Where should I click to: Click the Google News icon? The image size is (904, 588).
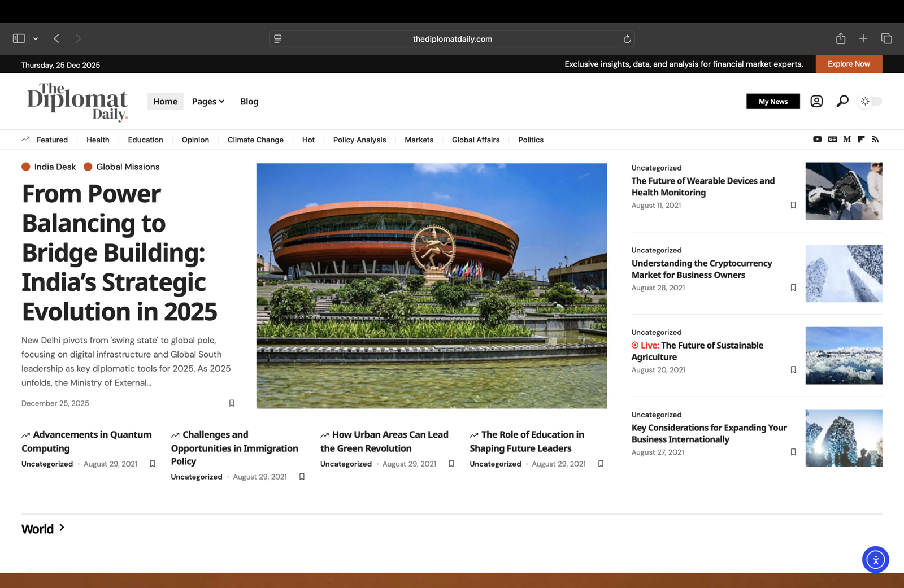point(832,139)
